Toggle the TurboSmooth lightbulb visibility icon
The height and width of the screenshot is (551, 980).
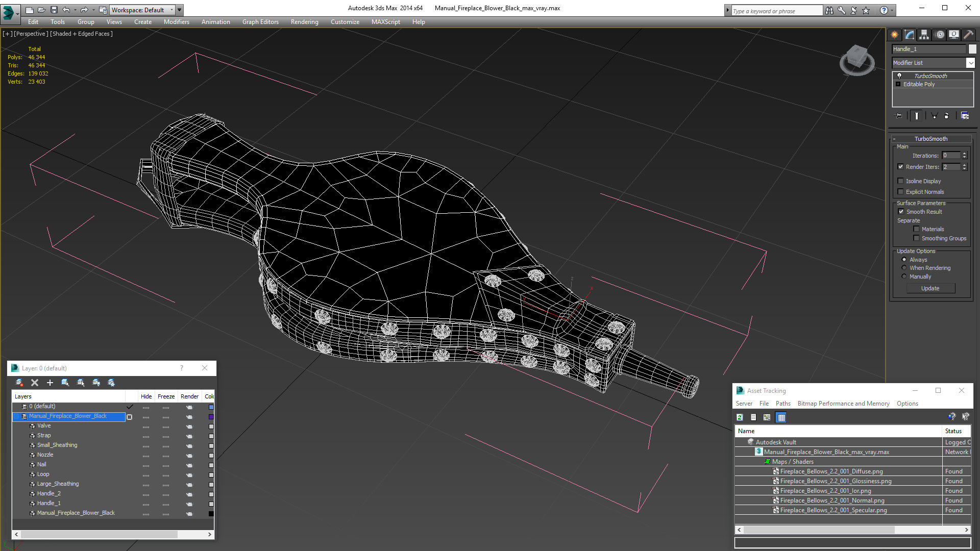point(899,76)
